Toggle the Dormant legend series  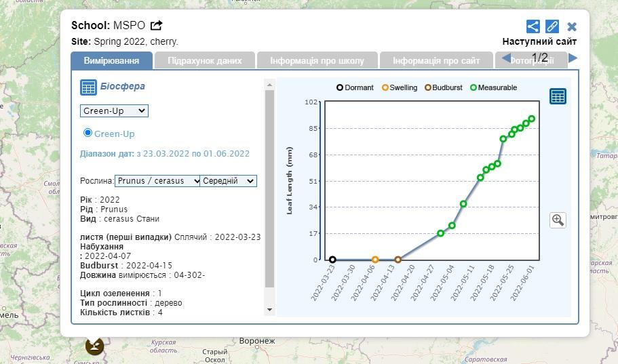[355, 87]
